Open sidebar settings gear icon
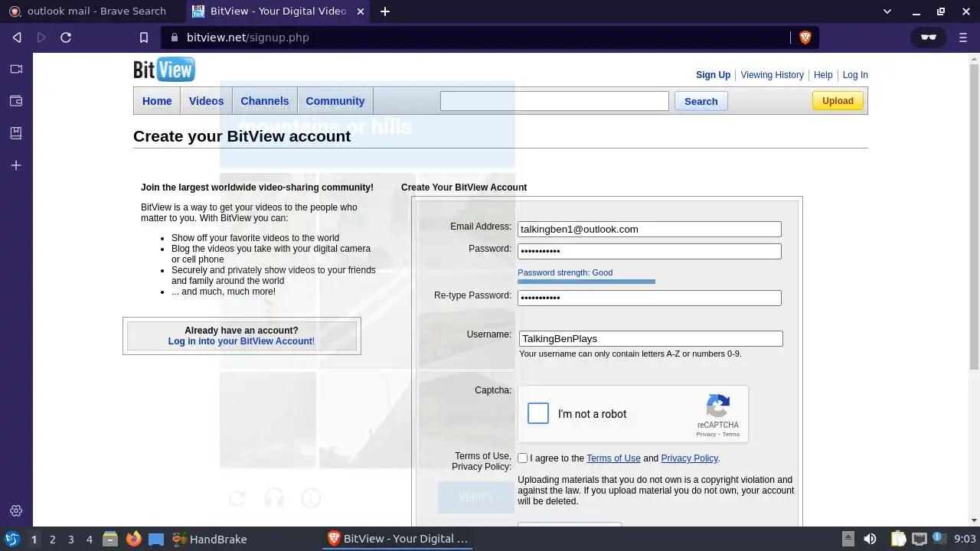The height and width of the screenshot is (551, 980). (16, 510)
